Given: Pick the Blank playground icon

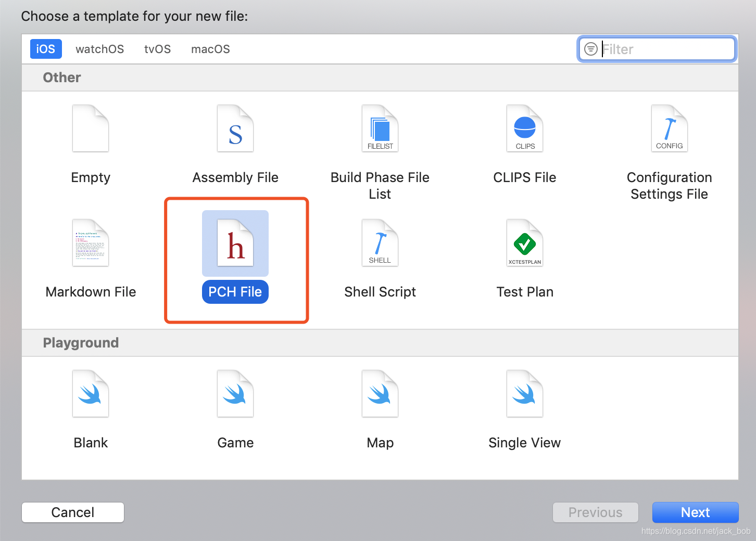Looking at the screenshot, I should 91,394.
